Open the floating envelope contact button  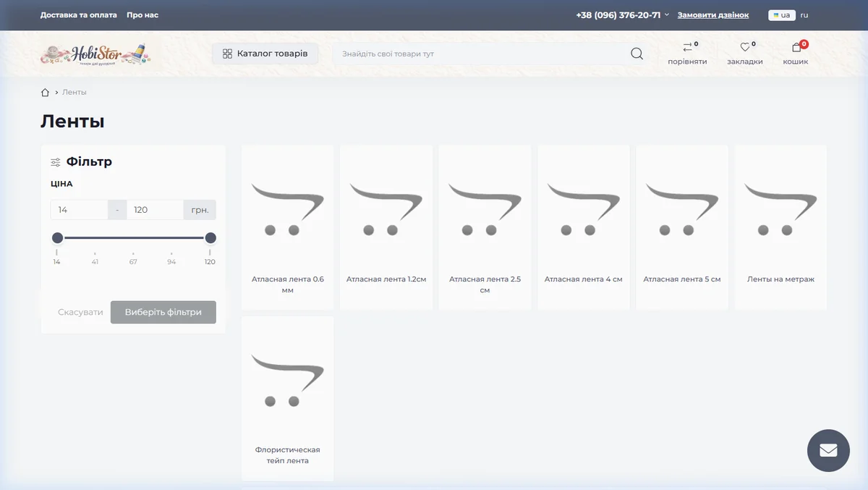click(x=828, y=450)
